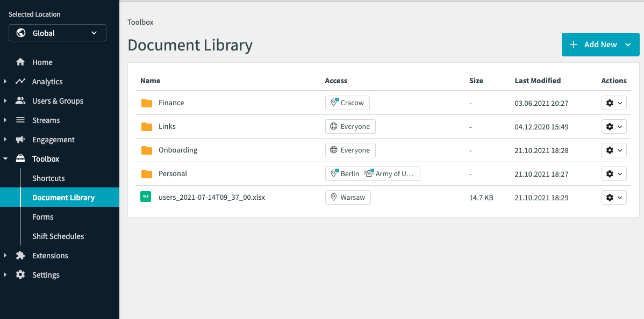This screenshot has height=319, width=644.
Task: Open the Selected Location Global dropdown
Action: tap(58, 33)
